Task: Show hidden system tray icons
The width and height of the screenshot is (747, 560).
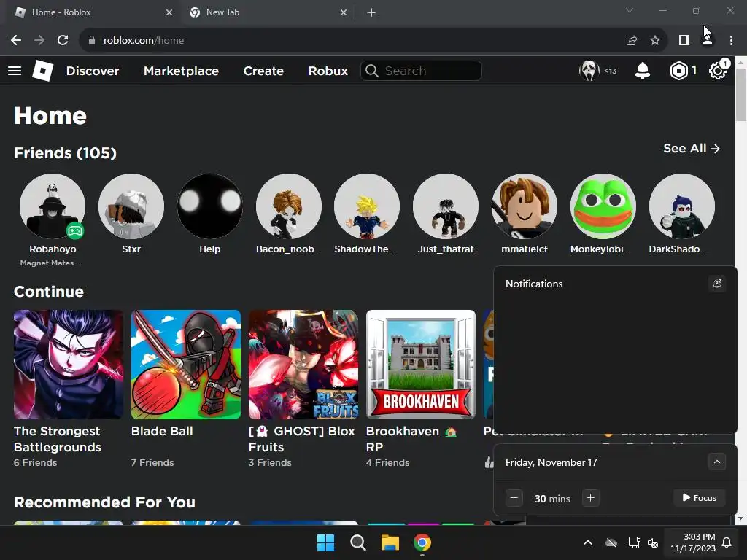Action: (x=588, y=542)
